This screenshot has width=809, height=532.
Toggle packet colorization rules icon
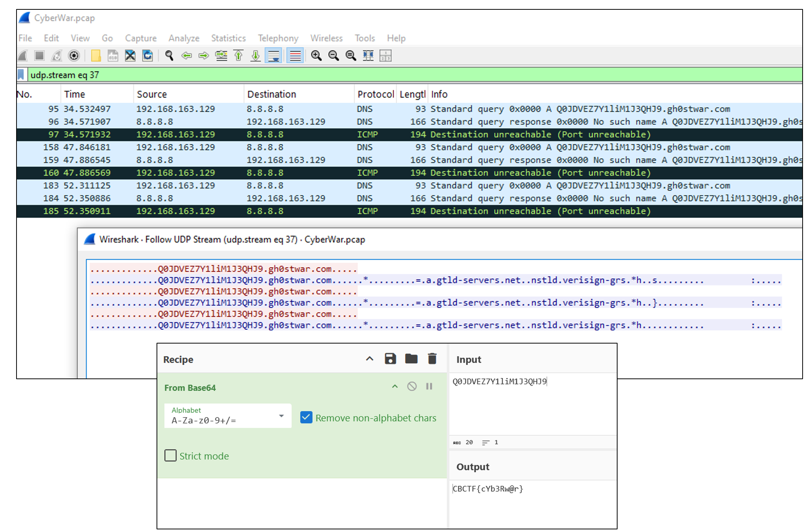point(295,56)
